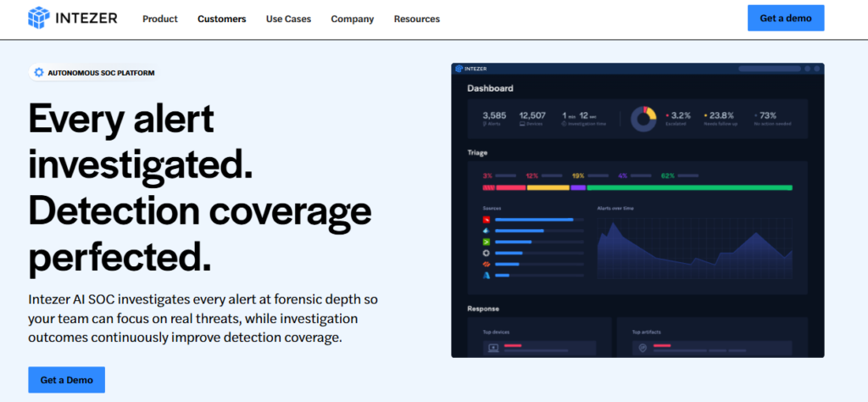The height and width of the screenshot is (402, 868).
Task: Click the donut chart in dashboard summary
Action: tap(643, 119)
